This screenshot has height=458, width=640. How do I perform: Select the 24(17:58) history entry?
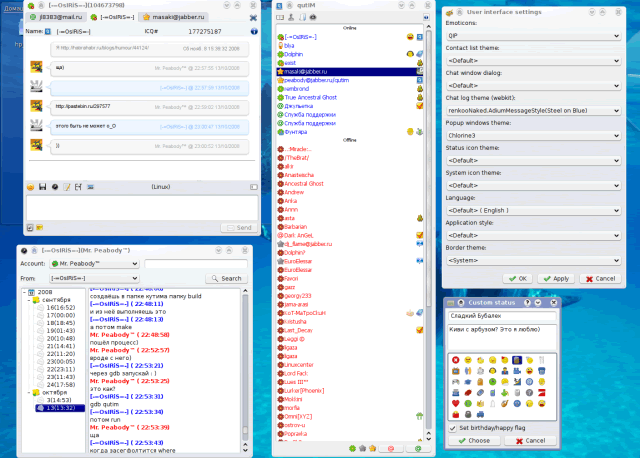(60, 385)
